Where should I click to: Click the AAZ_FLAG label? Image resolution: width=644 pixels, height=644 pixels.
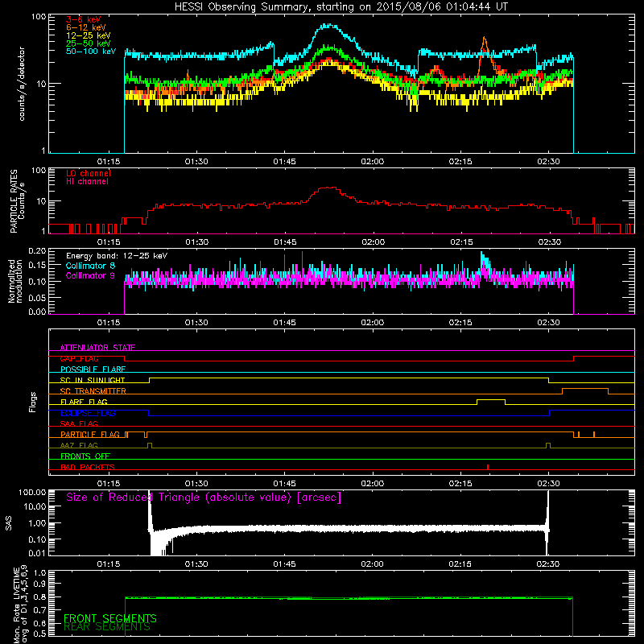point(79,445)
